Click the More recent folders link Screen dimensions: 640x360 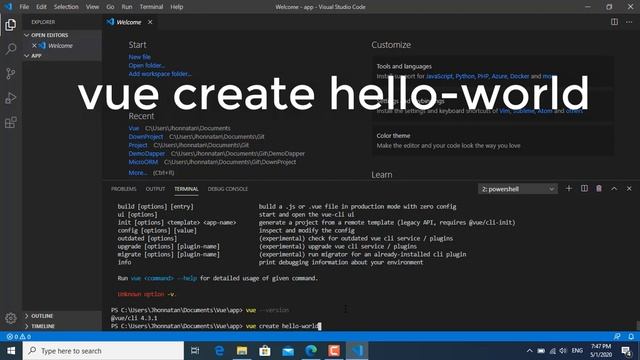click(x=138, y=173)
